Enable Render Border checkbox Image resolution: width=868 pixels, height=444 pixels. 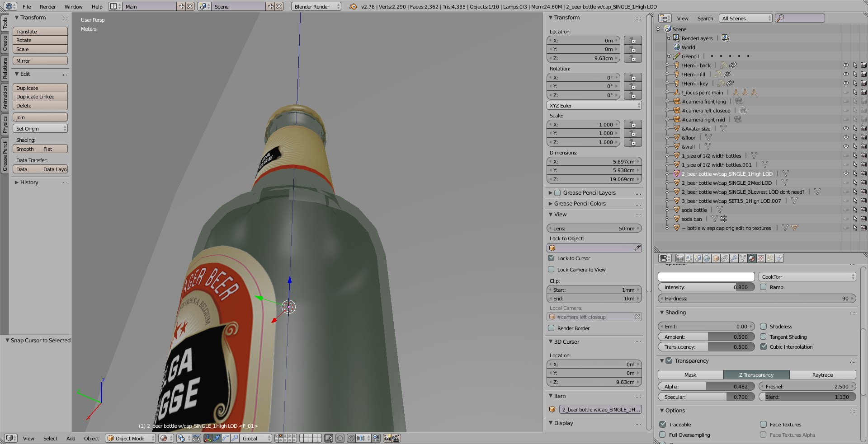551,328
